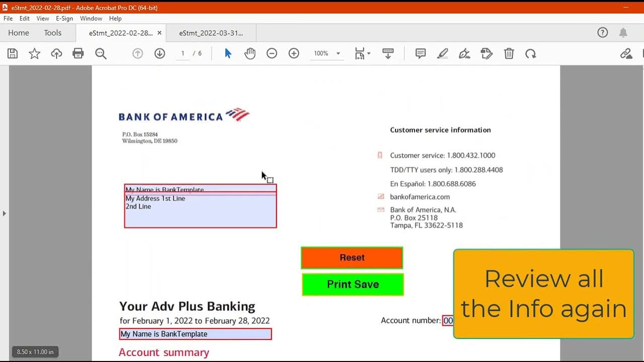Select the highlighter pen tool
The height and width of the screenshot is (362, 644).
pos(442,53)
